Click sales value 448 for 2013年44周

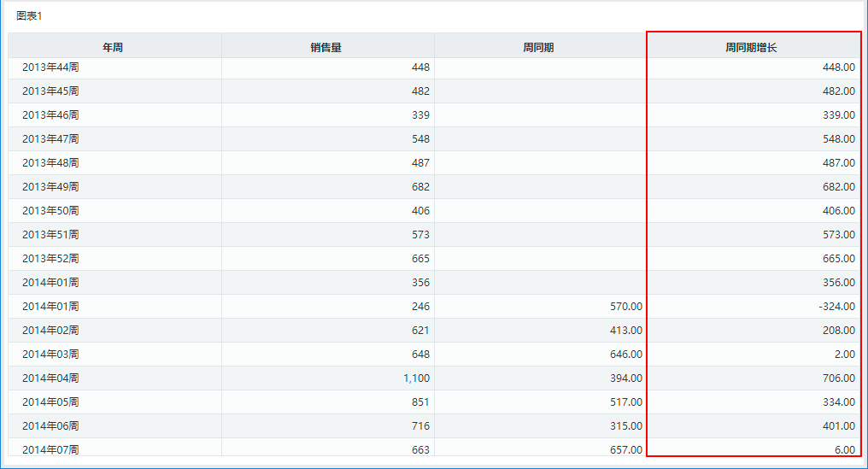pyautogui.click(x=420, y=67)
